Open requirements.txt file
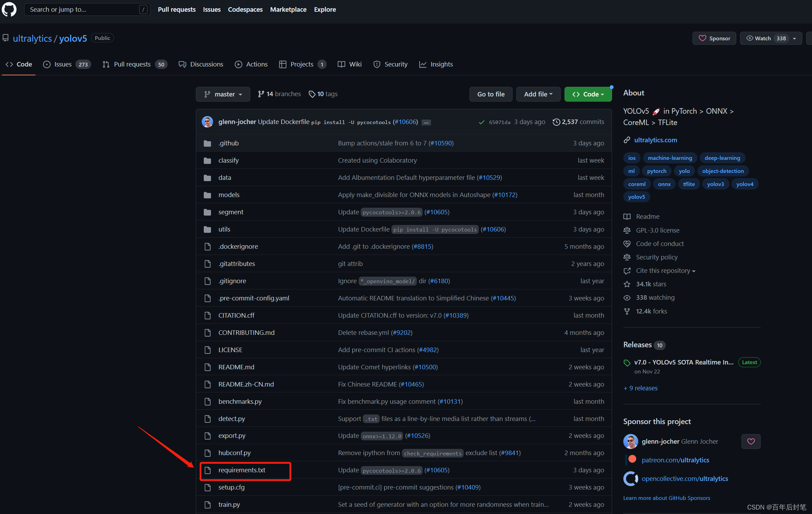 click(x=242, y=470)
